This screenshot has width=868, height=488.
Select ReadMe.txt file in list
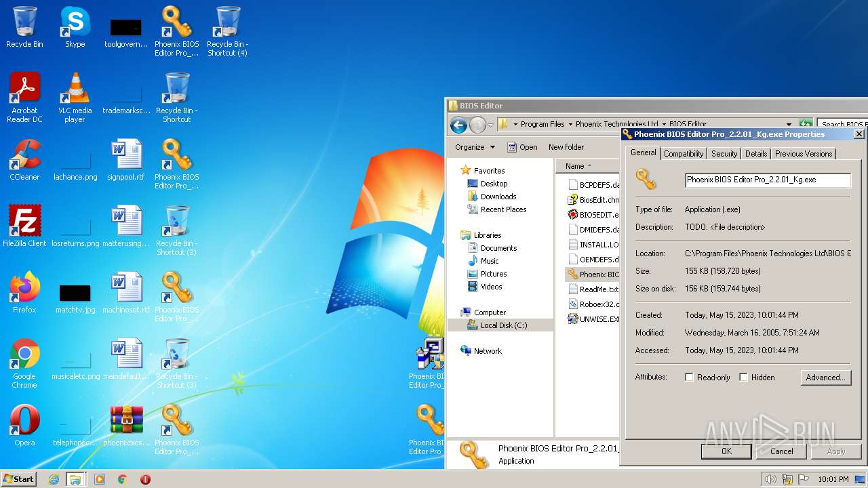(x=593, y=289)
